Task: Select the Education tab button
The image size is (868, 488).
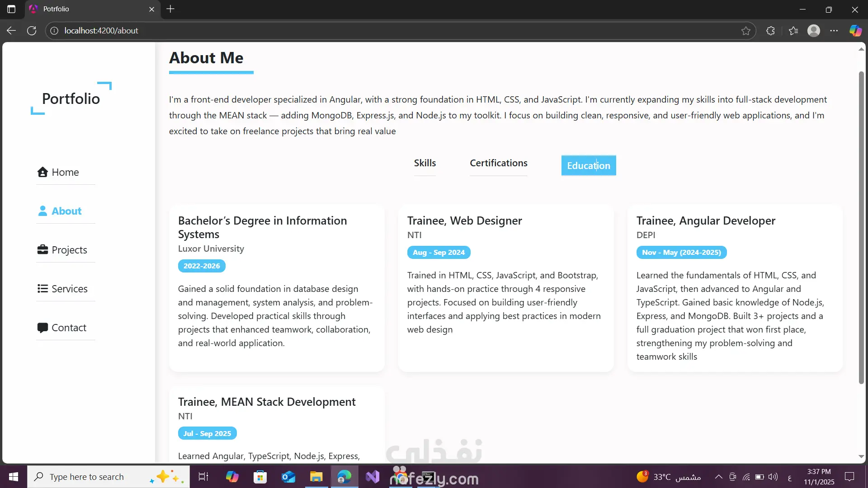Action: pyautogui.click(x=588, y=166)
